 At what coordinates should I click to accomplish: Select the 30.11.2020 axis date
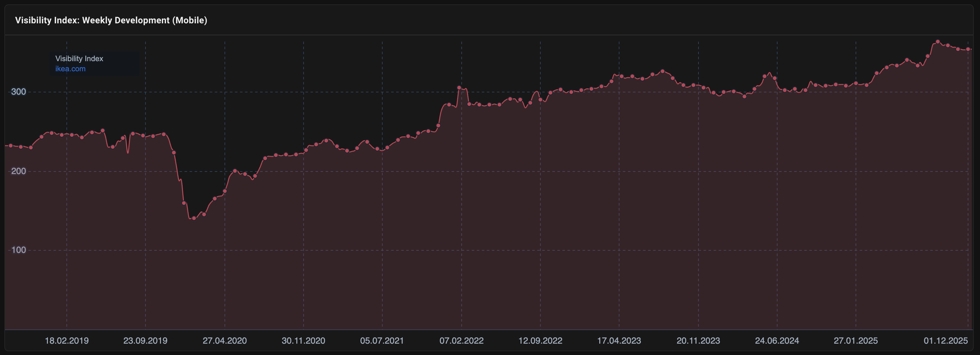pos(303,340)
